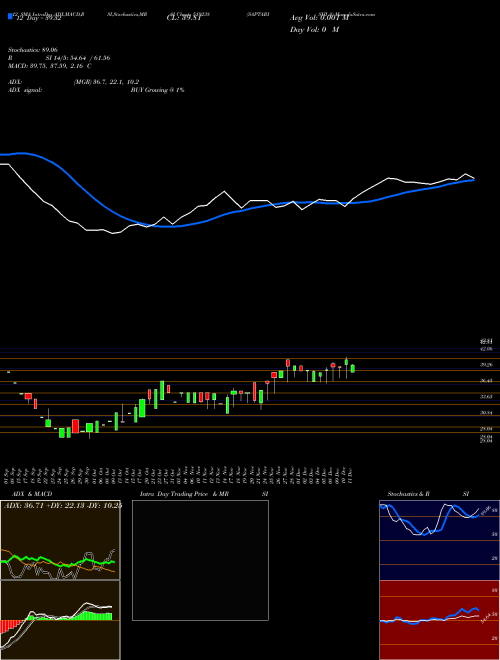Click the 'Stochastics & R' panel title
Viewport: 500px width, 660px height.
pos(409,494)
